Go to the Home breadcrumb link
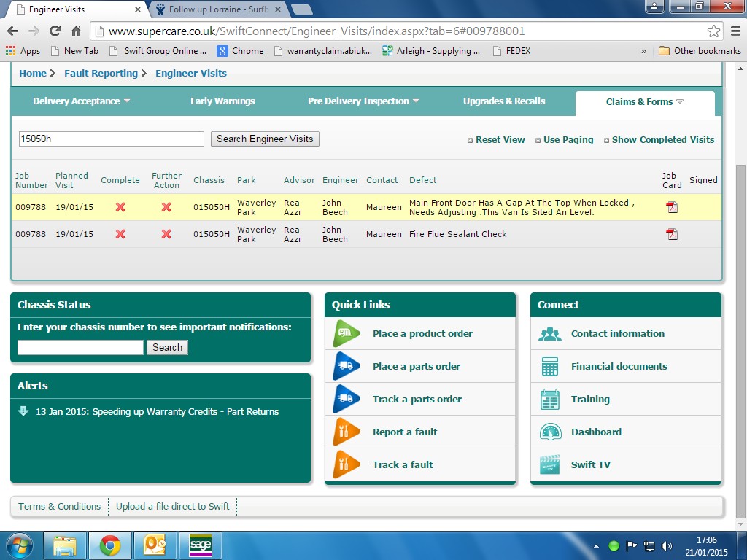This screenshot has height=560, width=747. coord(33,74)
